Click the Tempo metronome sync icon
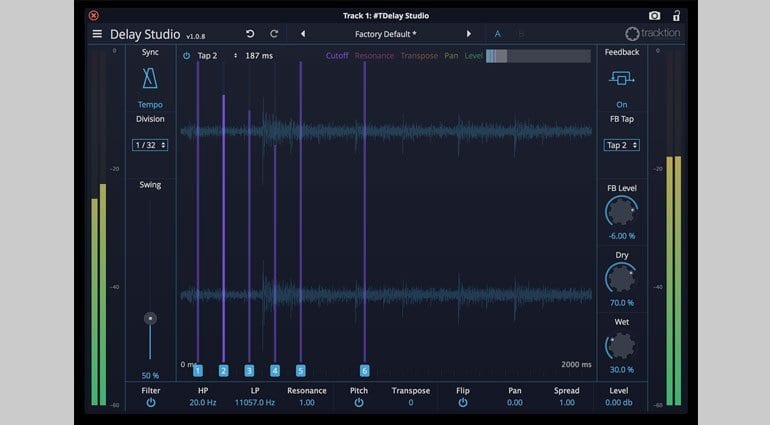This screenshot has height=425, width=770. pyautogui.click(x=150, y=78)
